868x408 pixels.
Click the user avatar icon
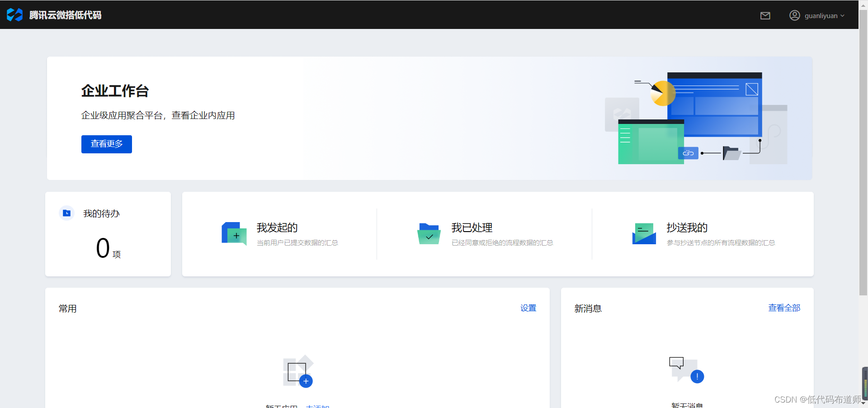point(794,15)
